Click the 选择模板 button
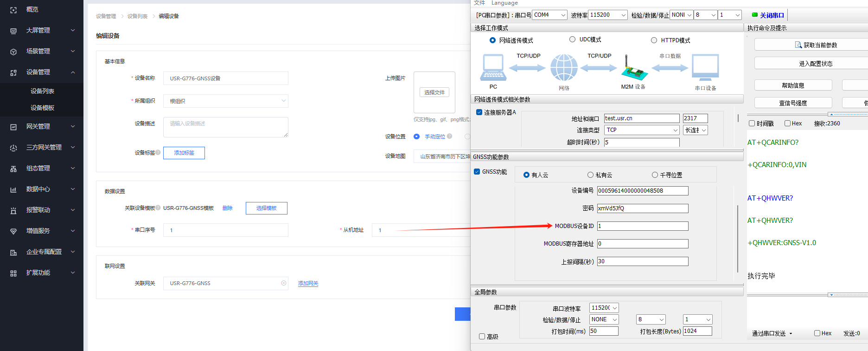Screen dimensions: 868x351 (266, 208)
